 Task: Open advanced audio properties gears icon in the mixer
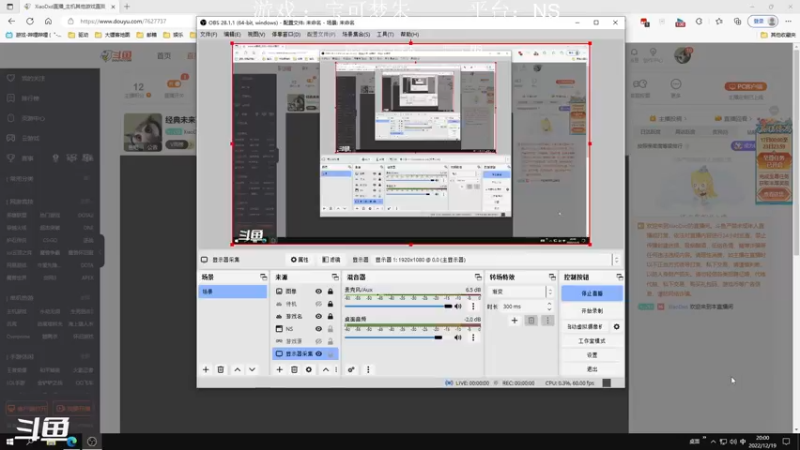pos(351,369)
